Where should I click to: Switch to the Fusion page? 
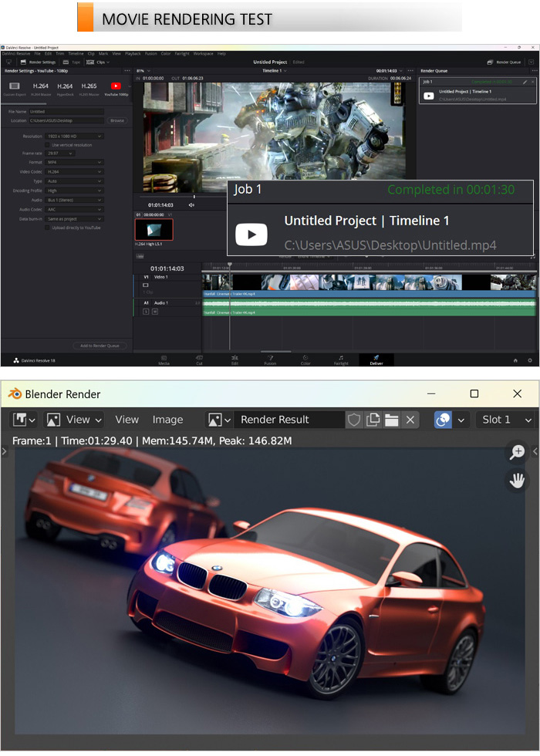(x=270, y=359)
